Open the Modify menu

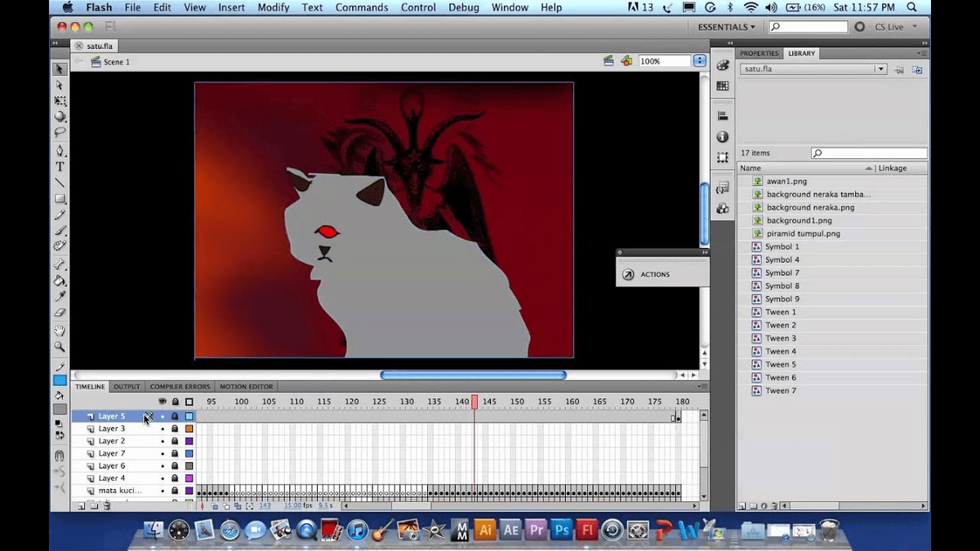274,7
